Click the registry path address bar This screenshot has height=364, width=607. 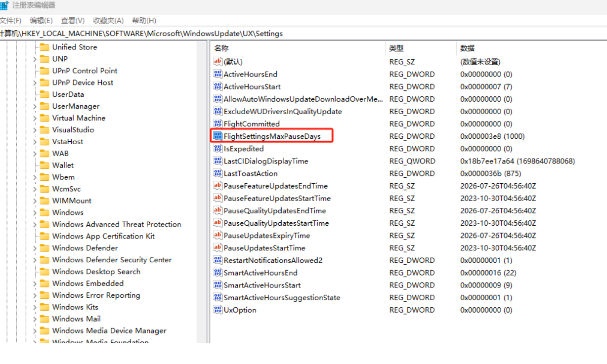[x=303, y=34]
